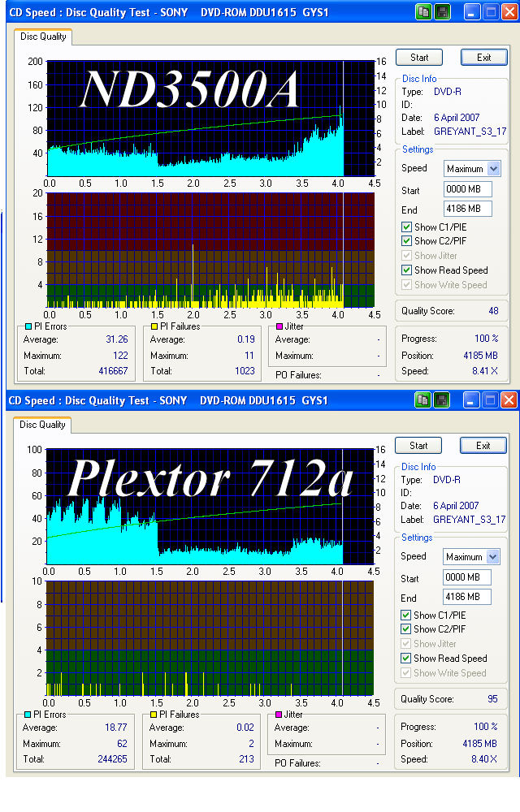Toggle Show C1/PIE in top window
Viewport: 520px width, 812px height.
coord(406,227)
